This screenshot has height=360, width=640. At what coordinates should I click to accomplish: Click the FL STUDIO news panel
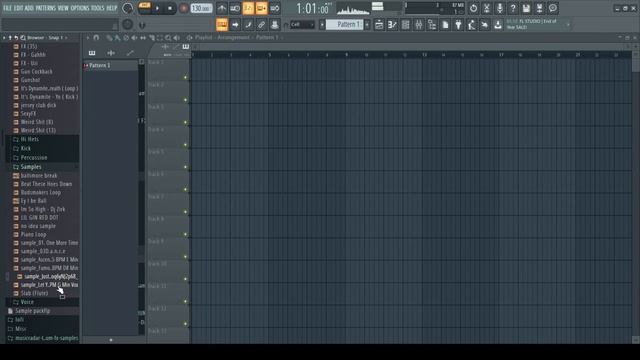point(538,24)
